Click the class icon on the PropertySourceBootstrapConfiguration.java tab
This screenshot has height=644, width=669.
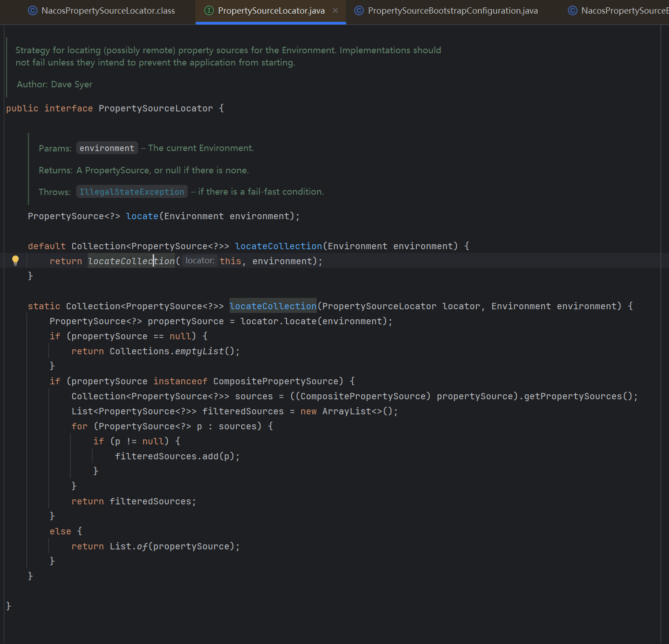[359, 10]
